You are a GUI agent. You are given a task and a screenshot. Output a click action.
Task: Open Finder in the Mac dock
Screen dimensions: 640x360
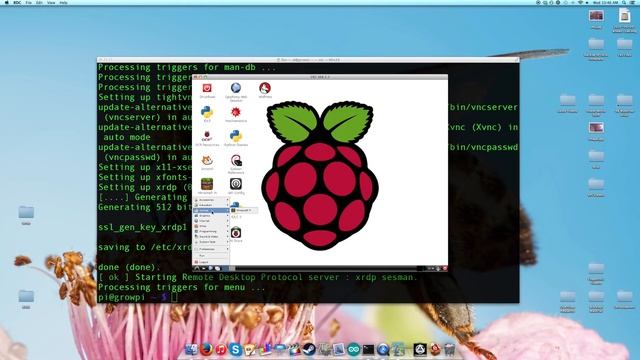[x=191, y=349]
